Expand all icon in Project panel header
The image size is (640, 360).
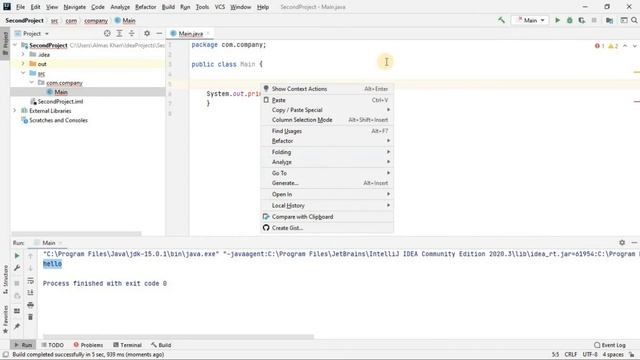click(x=119, y=33)
